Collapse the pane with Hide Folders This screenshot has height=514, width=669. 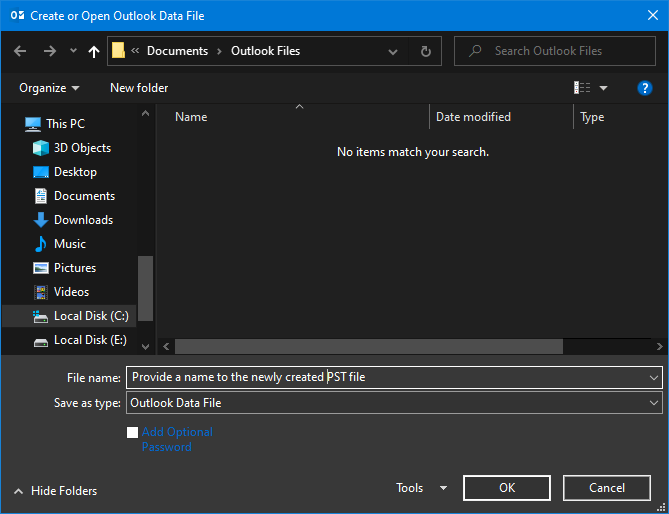click(56, 491)
